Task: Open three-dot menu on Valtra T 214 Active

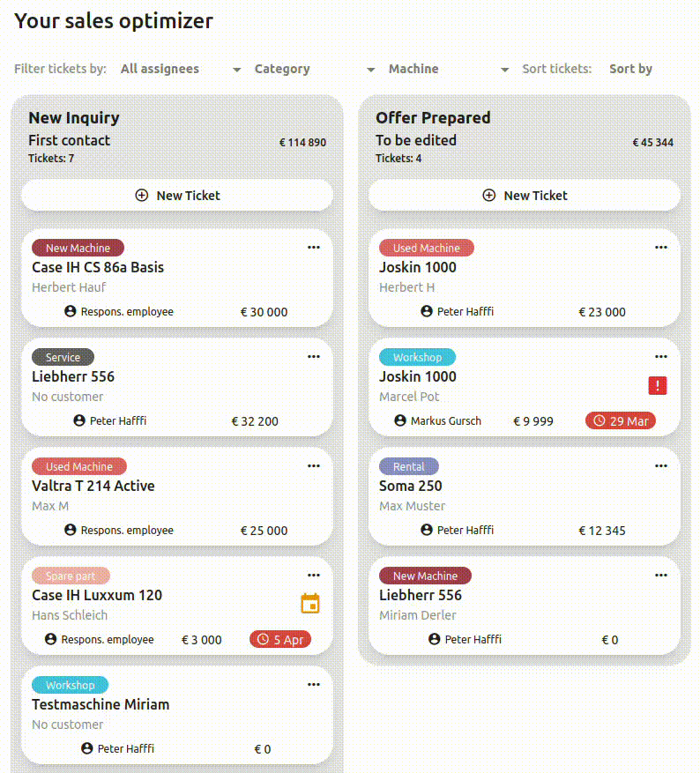Action: point(314,466)
